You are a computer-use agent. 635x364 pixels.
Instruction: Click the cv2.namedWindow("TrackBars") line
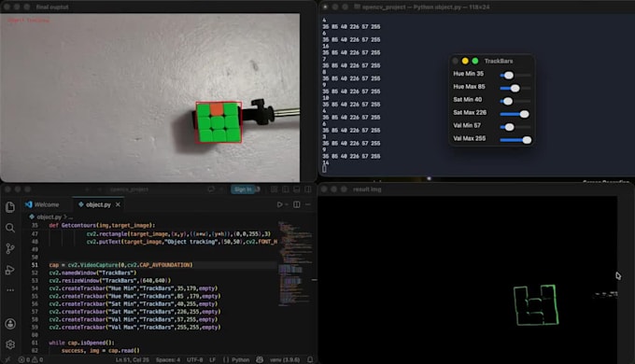(x=92, y=273)
